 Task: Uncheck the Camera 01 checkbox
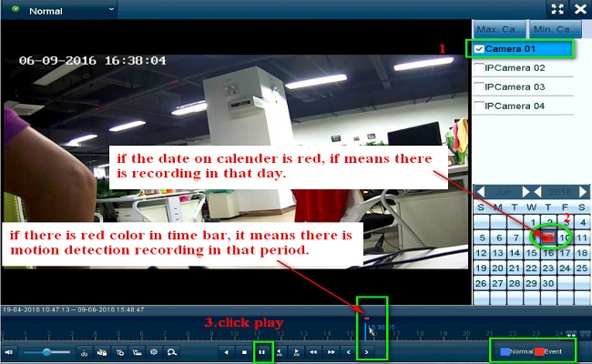pyautogui.click(x=479, y=48)
